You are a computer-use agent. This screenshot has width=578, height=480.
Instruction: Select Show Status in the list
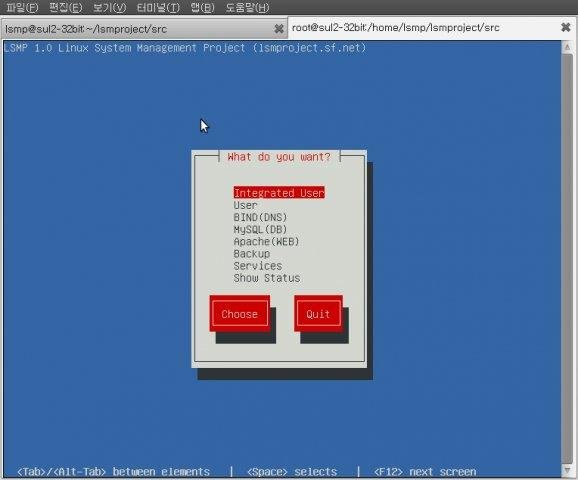coord(267,278)
